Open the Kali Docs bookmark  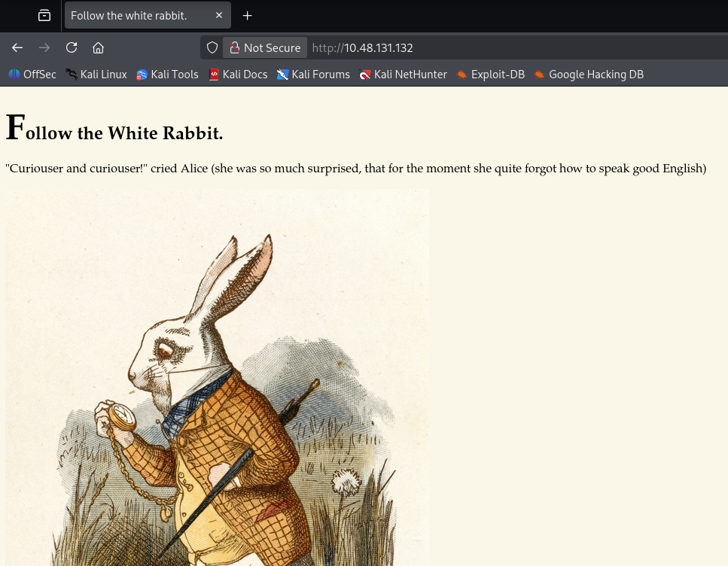click(238, 74)
